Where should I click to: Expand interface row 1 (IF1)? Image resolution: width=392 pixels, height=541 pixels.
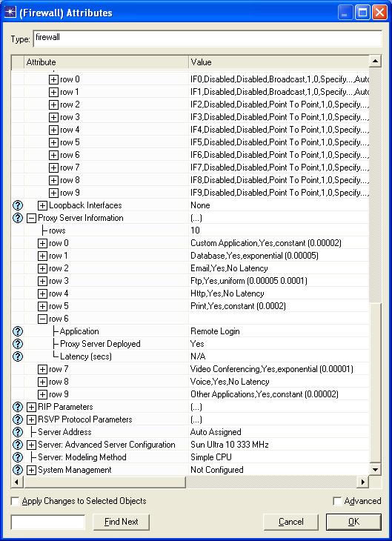53,92
